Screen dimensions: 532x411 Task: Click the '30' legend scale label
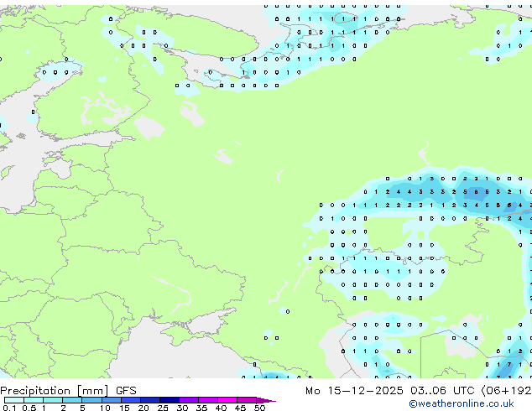(182, 408)
